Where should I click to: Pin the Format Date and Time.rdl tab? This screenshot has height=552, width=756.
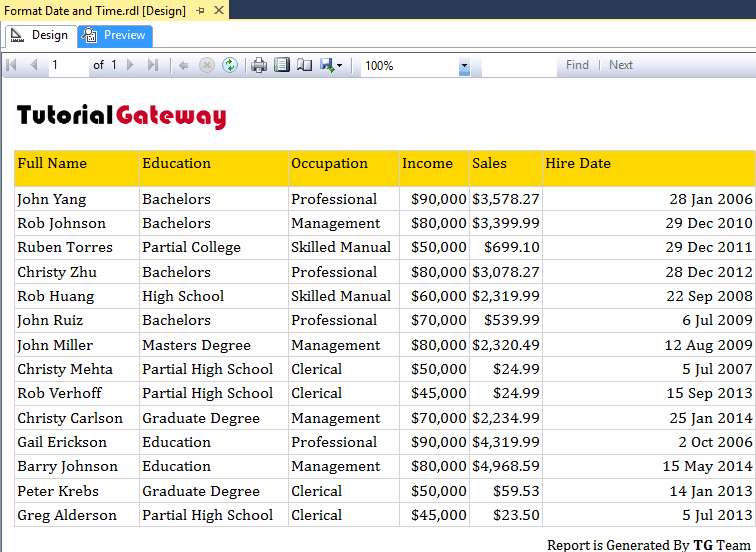pos(201,10)
